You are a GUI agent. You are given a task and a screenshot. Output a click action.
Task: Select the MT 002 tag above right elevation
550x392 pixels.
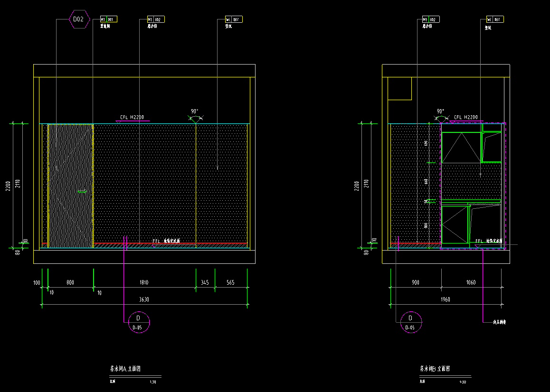click(431, 19)
